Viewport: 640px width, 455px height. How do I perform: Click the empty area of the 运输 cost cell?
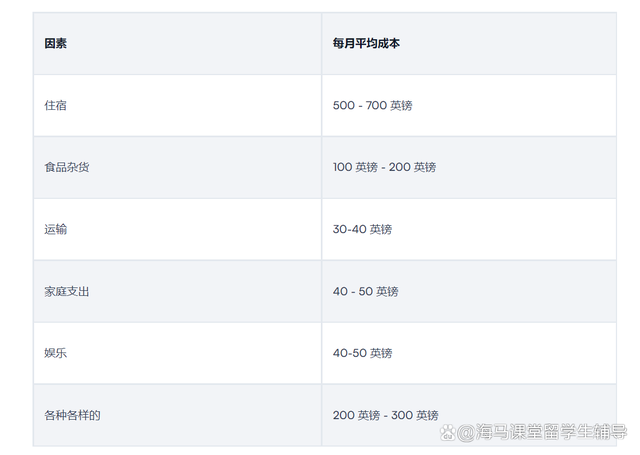506,229
